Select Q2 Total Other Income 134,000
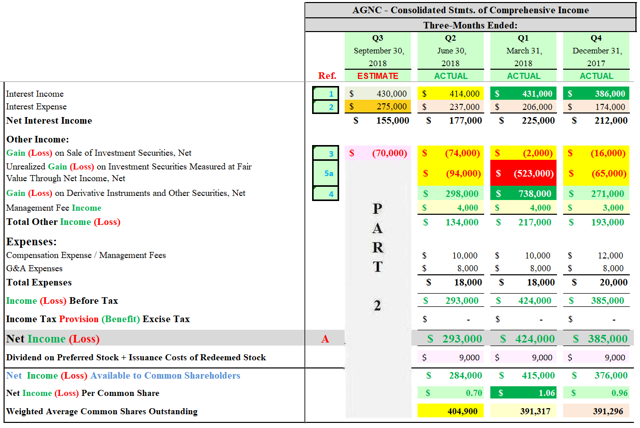This screenshot has width=640, height=428. (450, 222)
